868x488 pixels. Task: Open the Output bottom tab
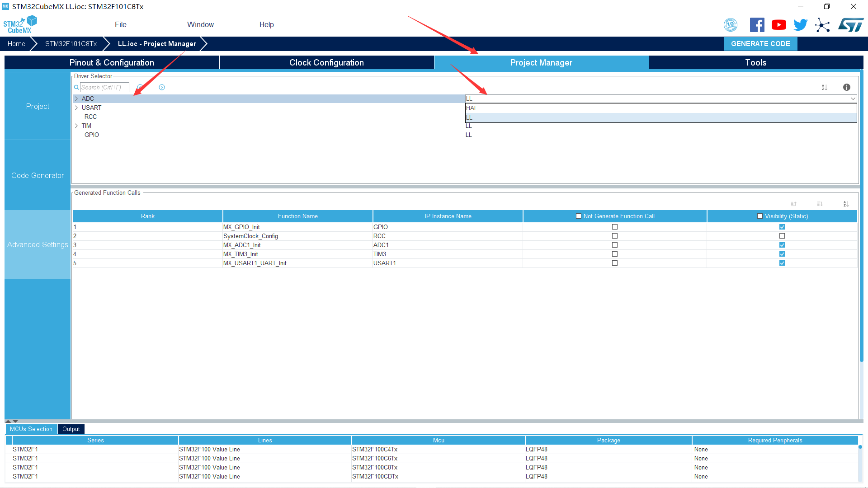click(x=71, y=429)
